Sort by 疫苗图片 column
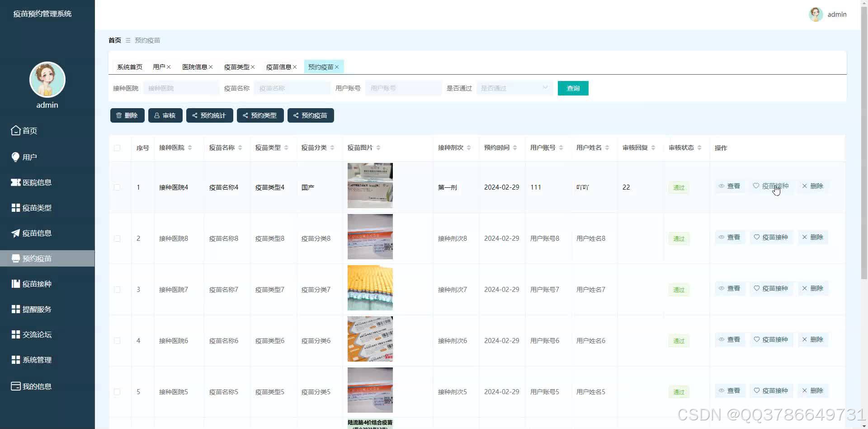 click(378, 148)
